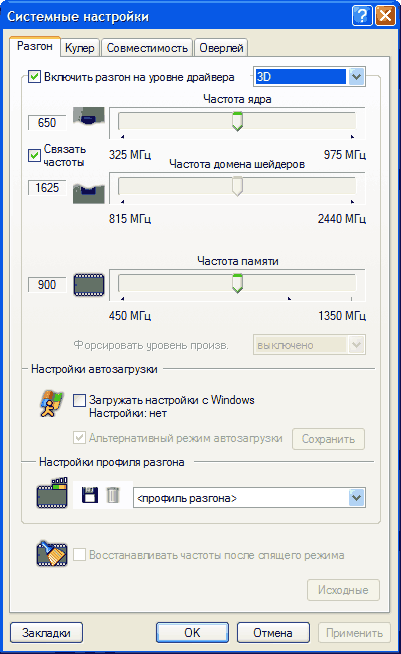This screenshot has height=654, width=401.
Task: Click the core clock GPU chip icon
Action: pyautogui.click(x=88, y=116)
